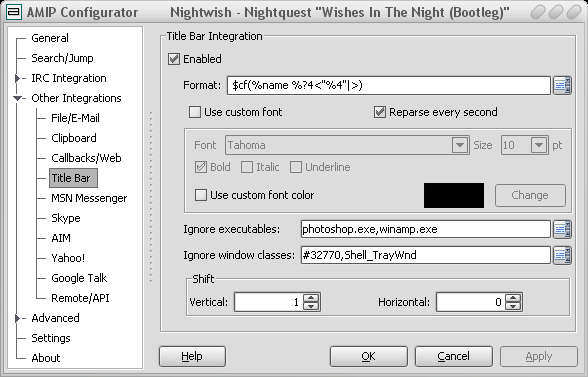
Task: Click the Apply button
Action: point(539,356)
